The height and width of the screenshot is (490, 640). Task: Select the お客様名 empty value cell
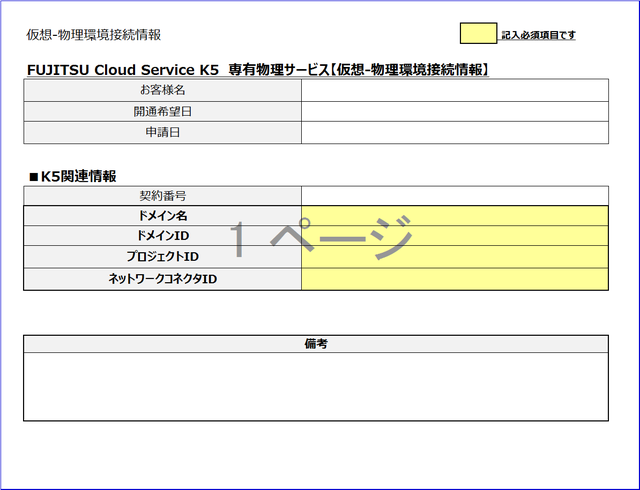pos(455,90)
